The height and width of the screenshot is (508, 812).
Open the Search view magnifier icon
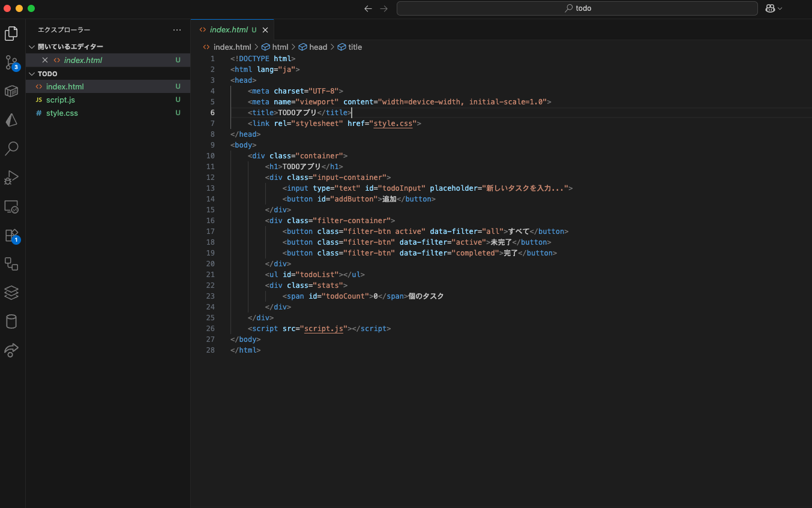click(x=11, y=149)
